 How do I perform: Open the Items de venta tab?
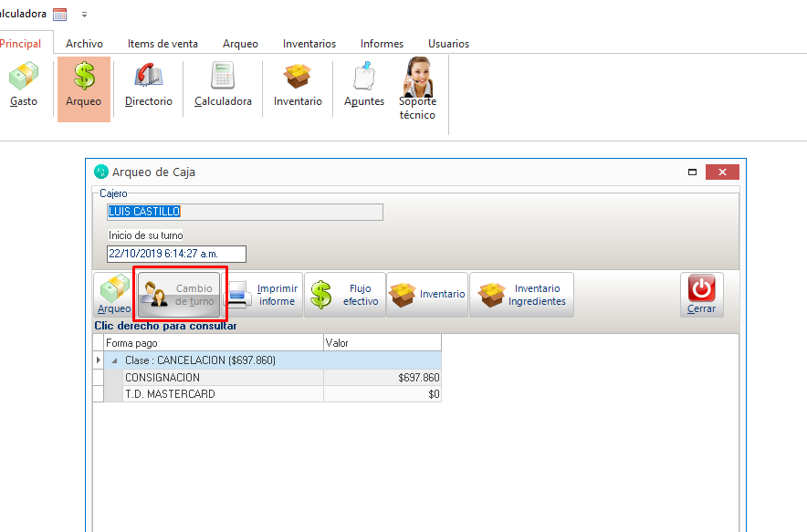pyautogui.click(x=162, y=44)
